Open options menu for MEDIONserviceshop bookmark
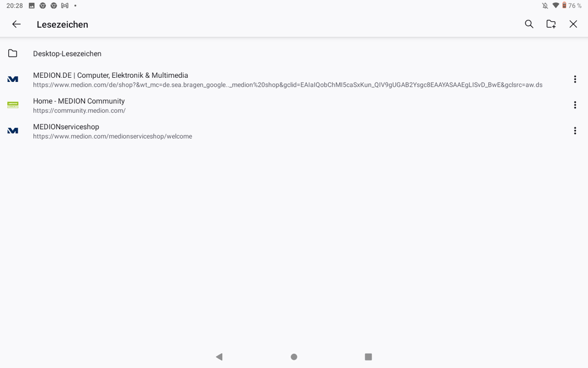Screen dimensions: 588x368 pos(575,131)
